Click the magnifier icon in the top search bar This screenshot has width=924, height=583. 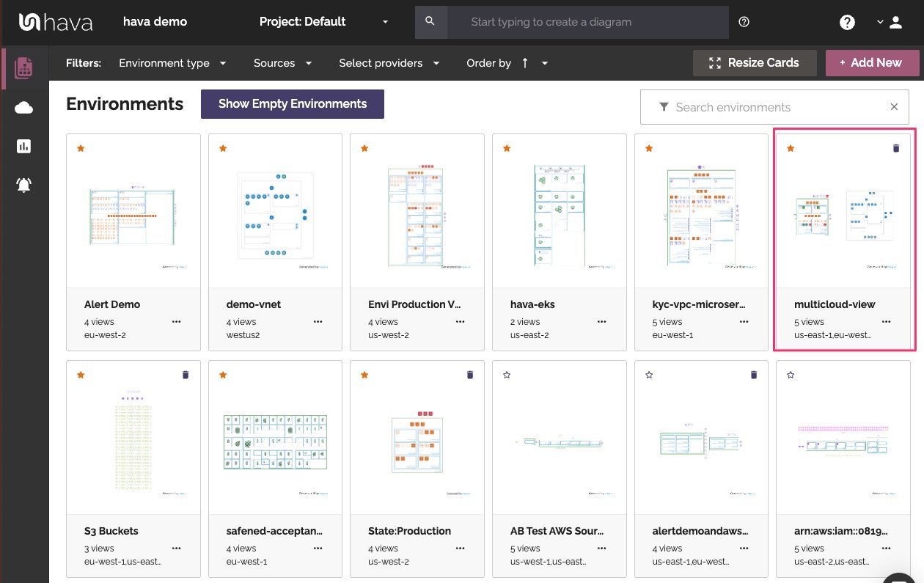pos(430,22)
